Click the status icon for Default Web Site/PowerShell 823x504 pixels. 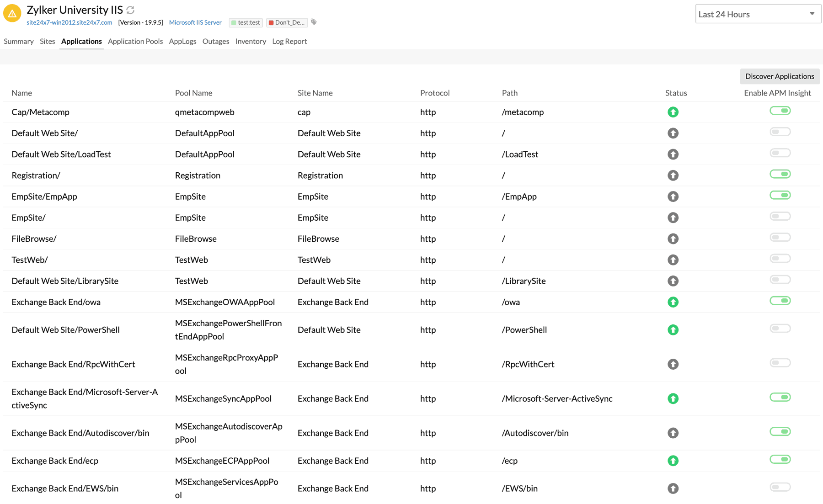click(673, 329)
